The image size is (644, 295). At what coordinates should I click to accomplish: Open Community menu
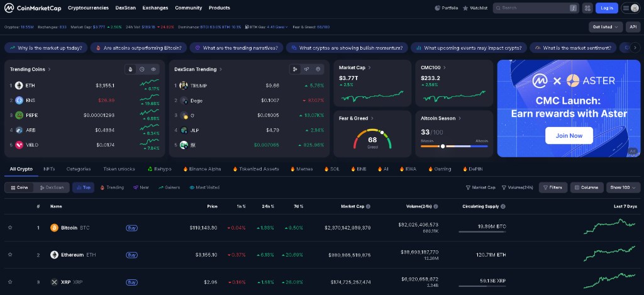tap(189, 8)
